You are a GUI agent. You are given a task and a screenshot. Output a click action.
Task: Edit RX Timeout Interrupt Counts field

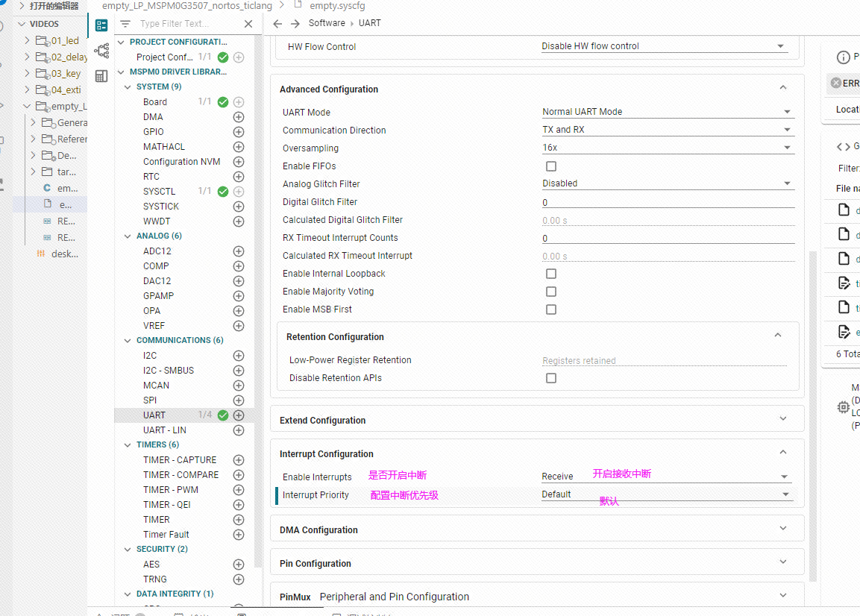pyautogui.click(x=668, y=238)
